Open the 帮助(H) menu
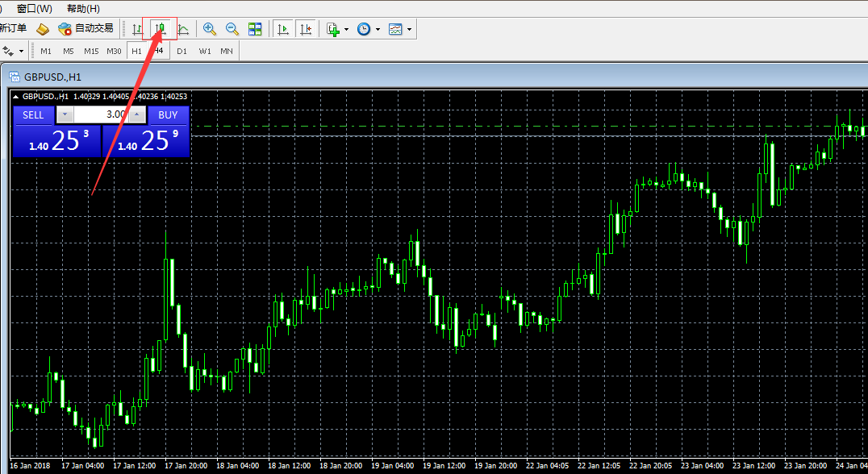The image size is (868, 474). coord(83,8)
